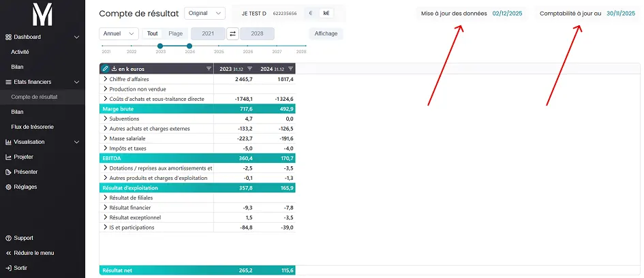Open filter icon on the 2024 column
Image resolution: width=644 pixels, height=278 pixels.
coord(290,69)
